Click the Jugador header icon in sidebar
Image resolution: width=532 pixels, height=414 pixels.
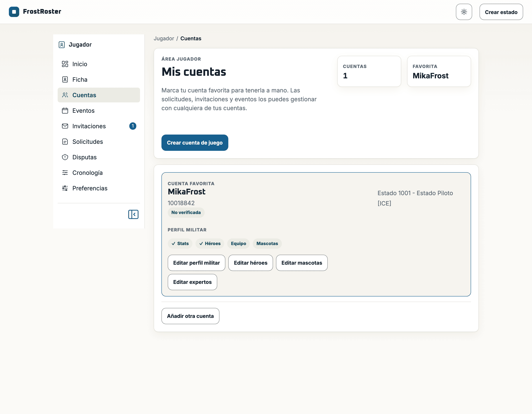62,45
